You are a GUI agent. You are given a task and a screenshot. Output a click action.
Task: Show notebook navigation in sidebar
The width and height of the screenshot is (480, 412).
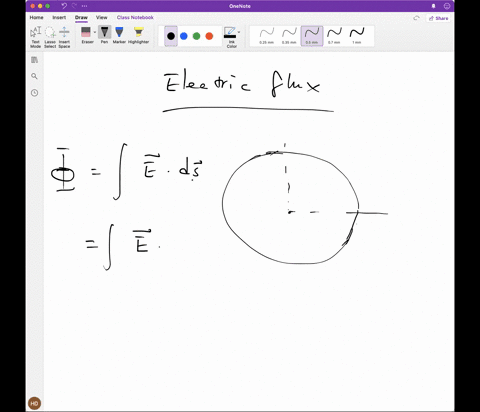pyautogui.click(x=35, y=60)
